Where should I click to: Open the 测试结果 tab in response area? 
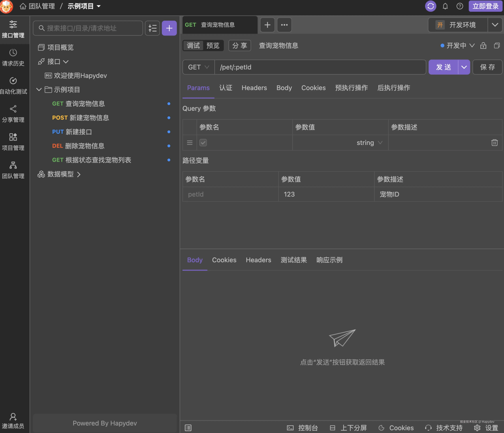pos(294,260)
